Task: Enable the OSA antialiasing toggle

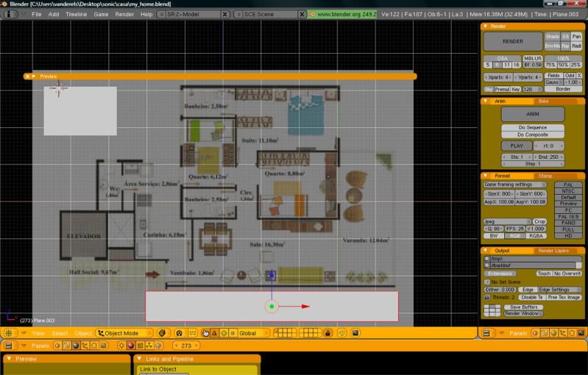Action: pos(502,57)
